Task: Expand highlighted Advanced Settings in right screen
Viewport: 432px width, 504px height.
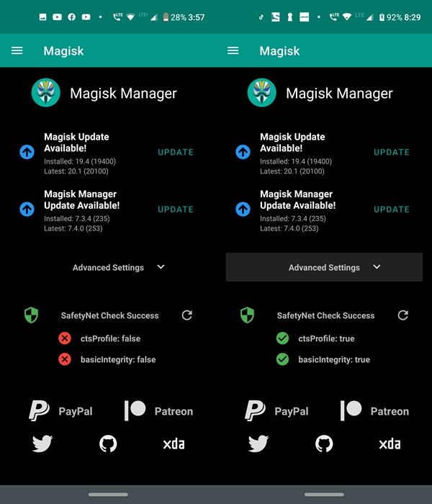Action: point(324,267)
